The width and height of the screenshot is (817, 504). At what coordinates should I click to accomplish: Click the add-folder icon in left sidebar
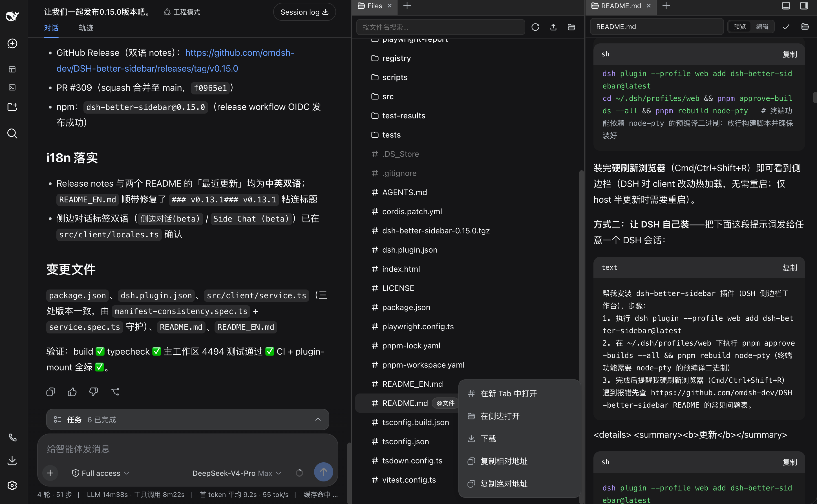pyautogui.click(x=12, y=107)
